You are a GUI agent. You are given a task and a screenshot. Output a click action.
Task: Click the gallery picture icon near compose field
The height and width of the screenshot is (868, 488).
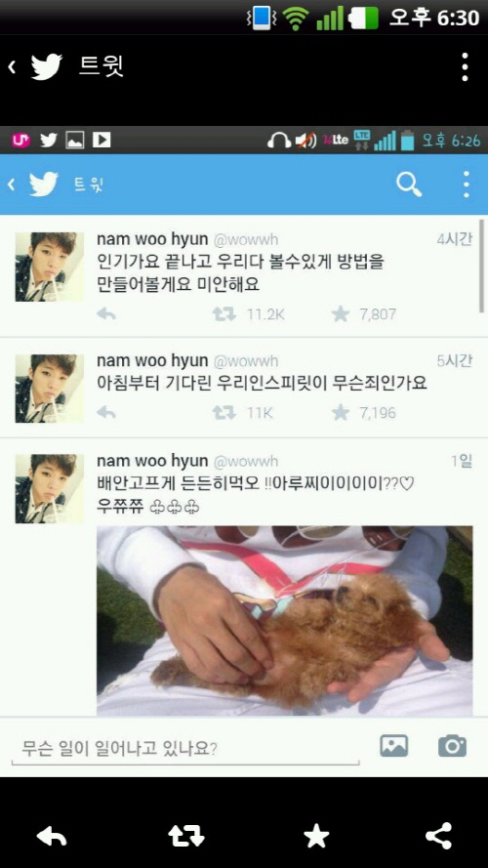point(394,746)
